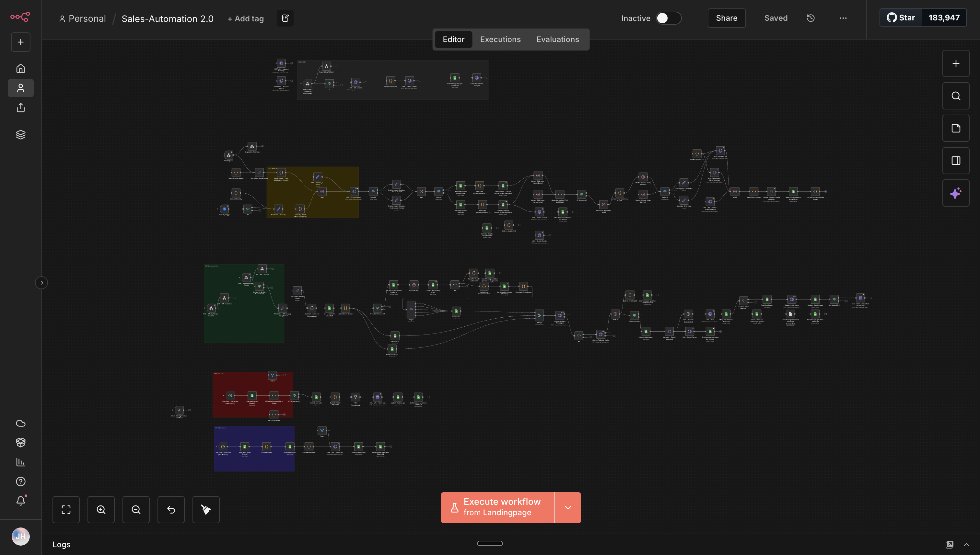The height and width of the screenshot is (555, 980).
Task: Open notifications from the bell icon
Action: (x=21, y=501)
